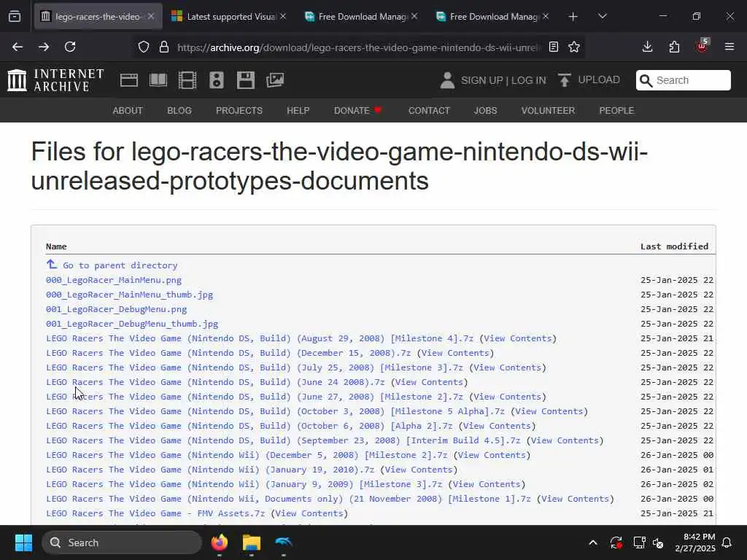Open the Firefox application menu
The width and height of the screenshot is (747, 560).
729,47
